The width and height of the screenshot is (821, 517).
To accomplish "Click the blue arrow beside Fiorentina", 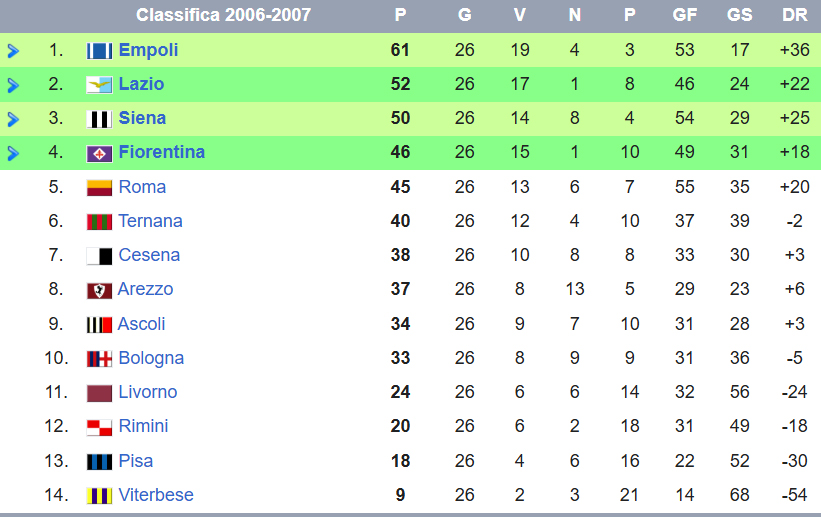I will pos(13,153).
